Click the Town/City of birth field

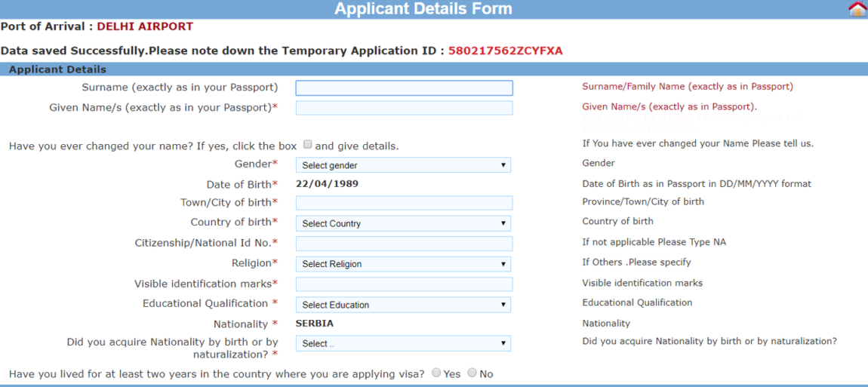click(x=404, y=203)
